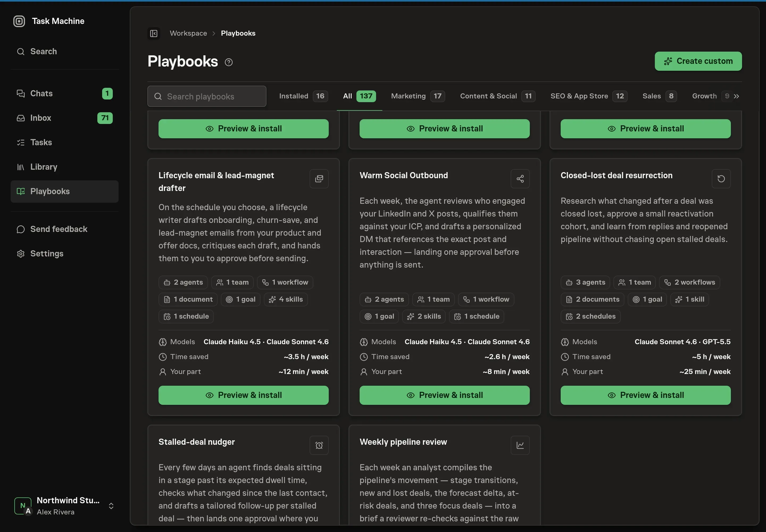Click the 2 skills chip on Warm Social Outbound

(424, 317)
